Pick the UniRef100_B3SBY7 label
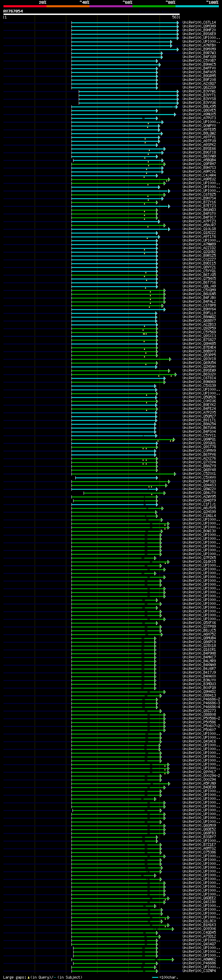Viewport: 222px width, 980px height. pos(199,837)
